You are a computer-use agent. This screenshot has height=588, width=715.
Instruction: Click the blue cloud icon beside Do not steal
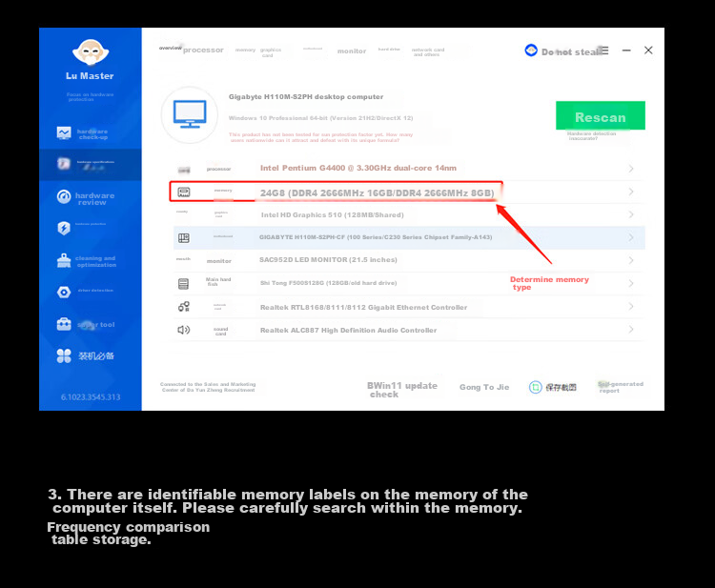pyautogui.click(x=531, y=51)
